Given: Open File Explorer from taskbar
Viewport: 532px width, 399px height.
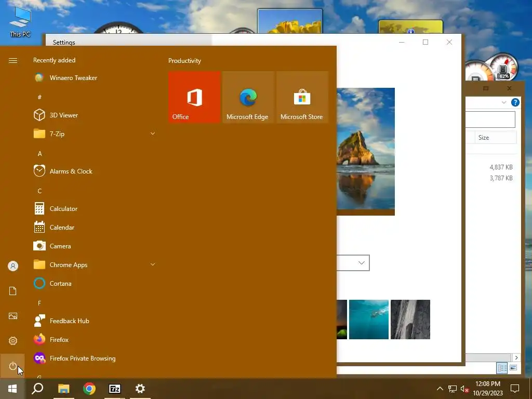Looking at the screenshot, I should pyautogui.click(x=64, y=389).
